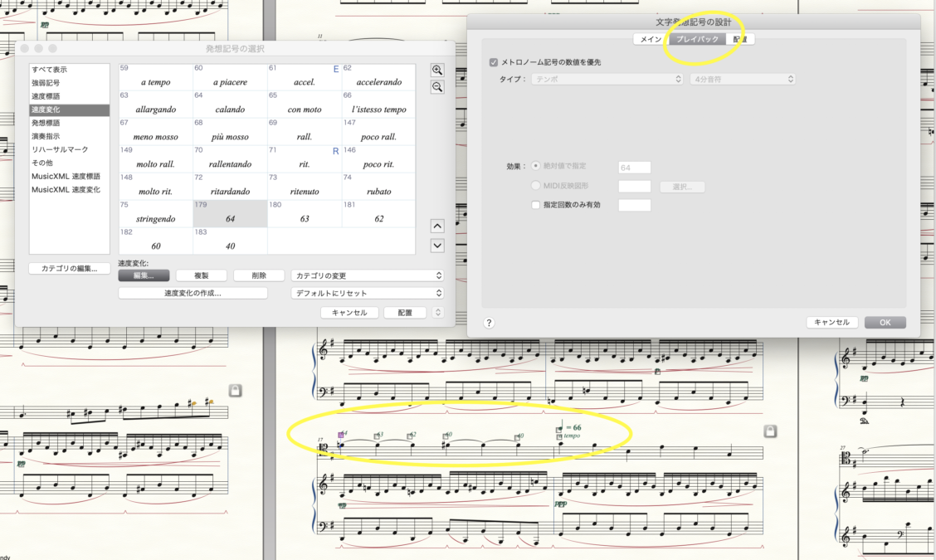This screenshot has height=560, width=936.
Task: Select the 速度標語 category
Action: tap(69, 96)
